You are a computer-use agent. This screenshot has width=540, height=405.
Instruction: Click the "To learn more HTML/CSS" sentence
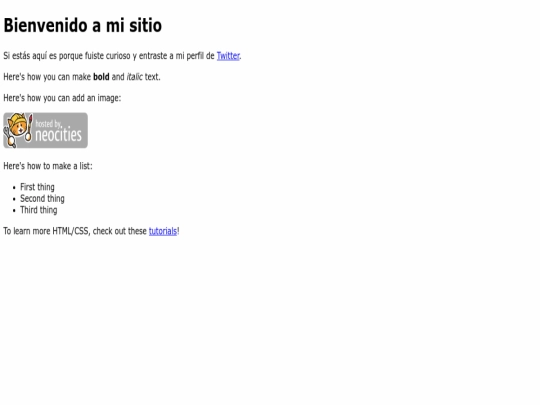(91, 231)
